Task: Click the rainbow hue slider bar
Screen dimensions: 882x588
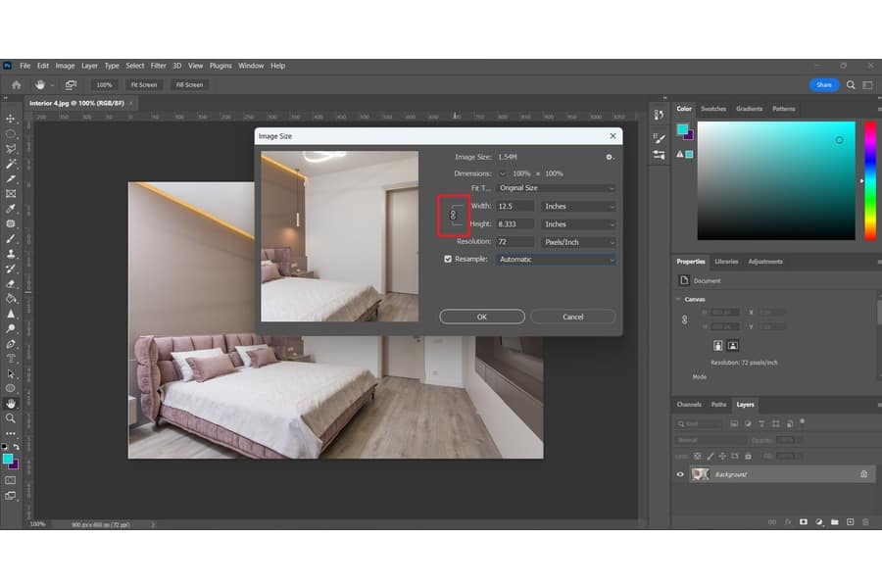Action: [x=870, y=181]
